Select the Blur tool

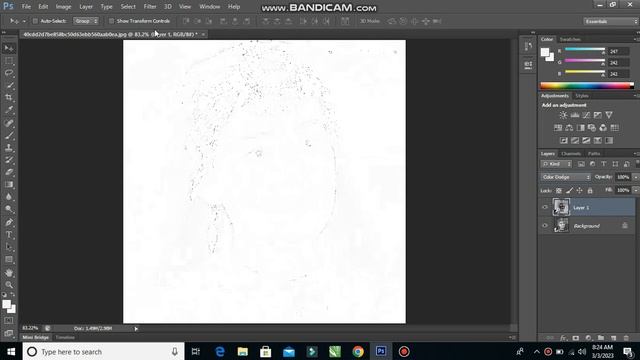pyautogui.click(x=9, y=197)
